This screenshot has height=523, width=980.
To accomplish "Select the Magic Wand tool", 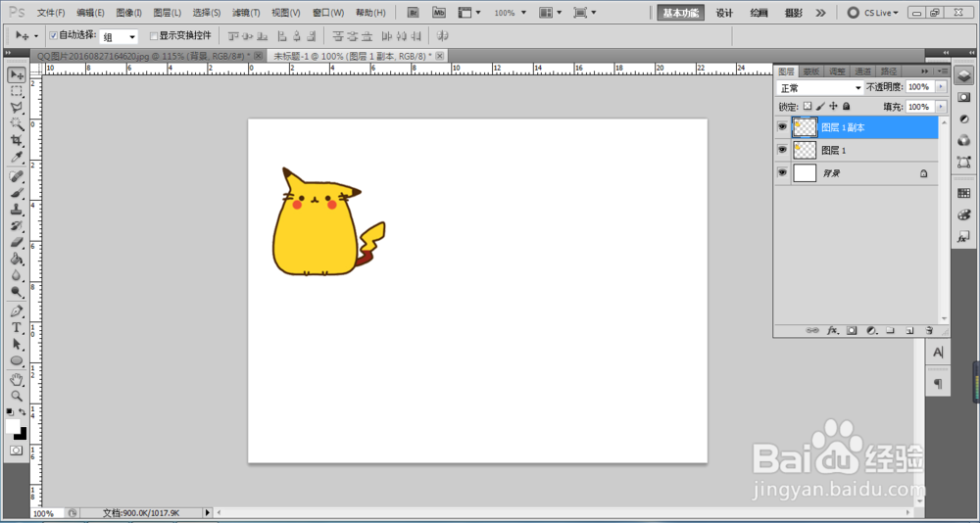I will 17,123.
